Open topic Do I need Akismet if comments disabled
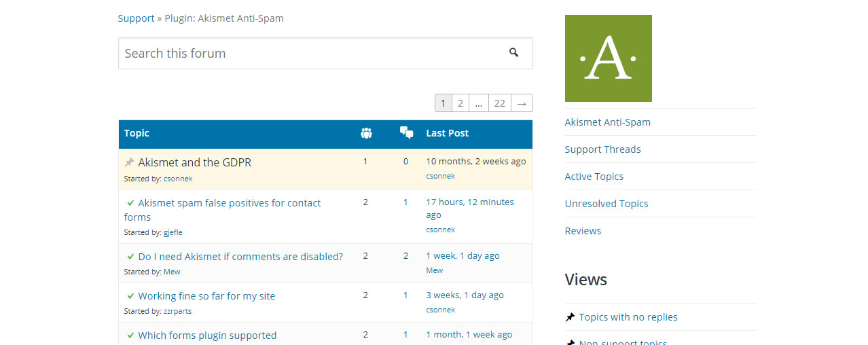 (x=240, y=256)
